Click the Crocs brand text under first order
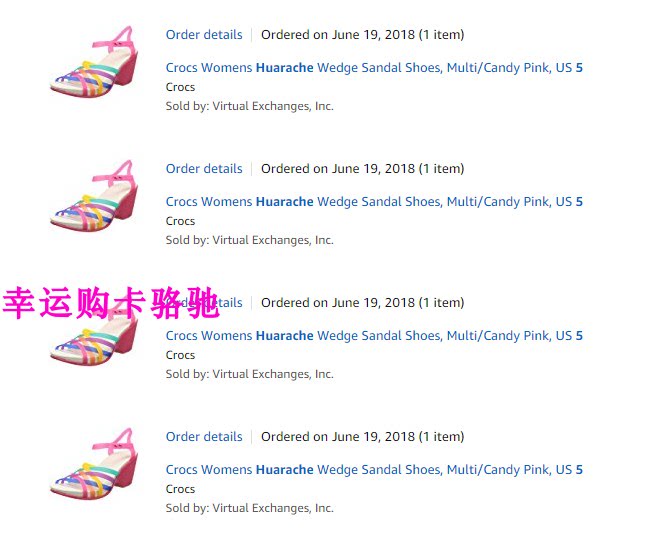661x534 pixels. tap(180, 87)
